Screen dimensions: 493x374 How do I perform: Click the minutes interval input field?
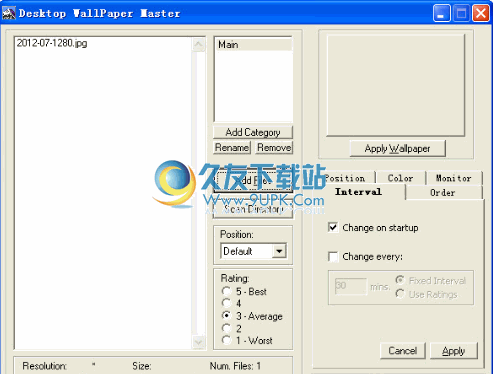point(351,286)
